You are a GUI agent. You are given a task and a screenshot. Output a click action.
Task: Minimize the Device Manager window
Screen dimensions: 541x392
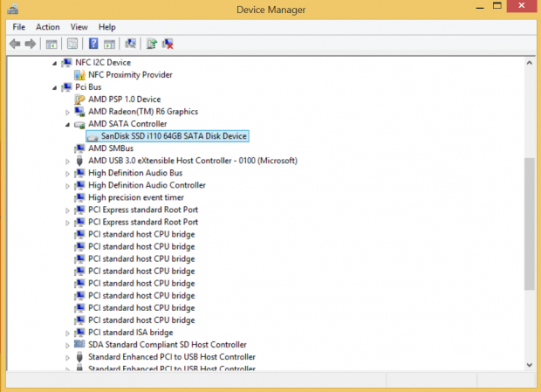(x=480, y=7)
